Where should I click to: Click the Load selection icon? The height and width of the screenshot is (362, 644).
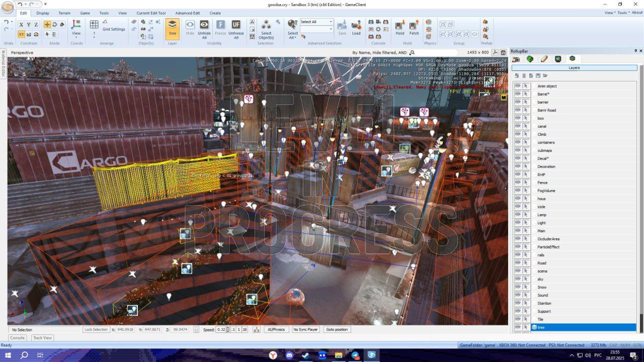tap(356, 28)
